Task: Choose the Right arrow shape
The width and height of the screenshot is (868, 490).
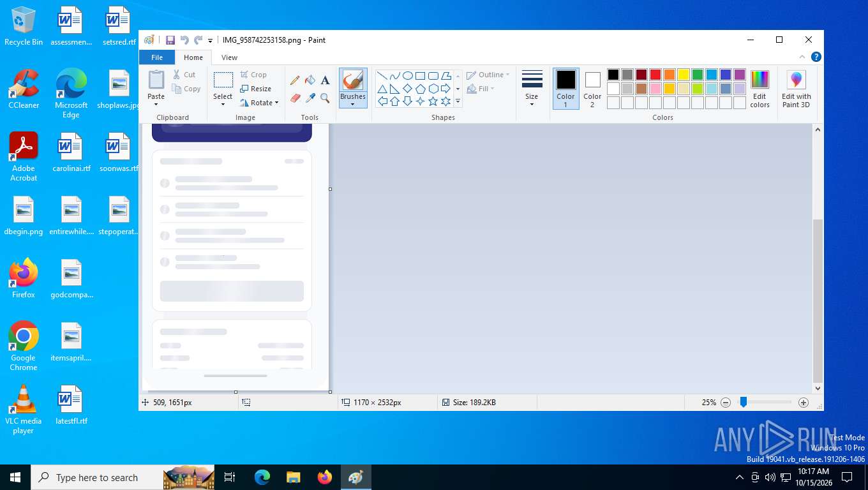Action: (x=446, y=89)
